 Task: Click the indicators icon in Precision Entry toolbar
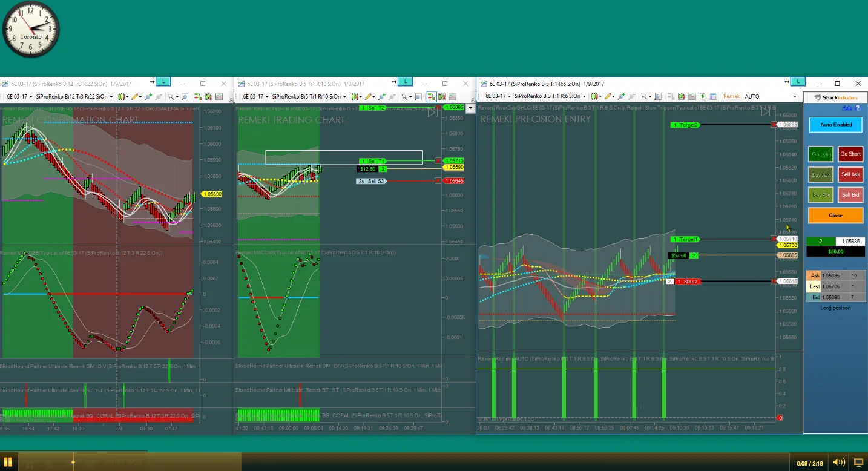681,96
